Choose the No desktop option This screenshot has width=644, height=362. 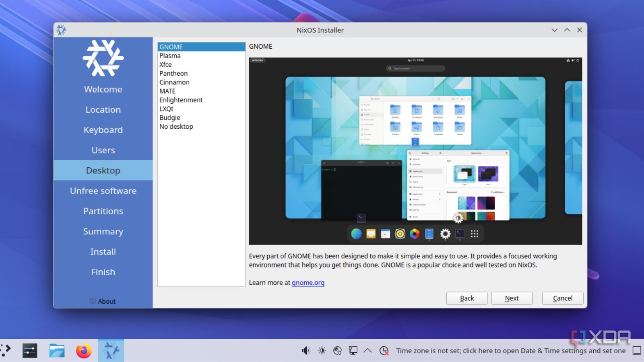point(201,126)
